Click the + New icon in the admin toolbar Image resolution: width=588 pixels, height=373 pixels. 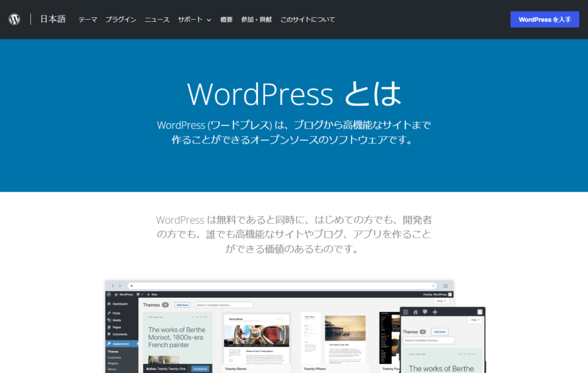click(x=148, y=294)
